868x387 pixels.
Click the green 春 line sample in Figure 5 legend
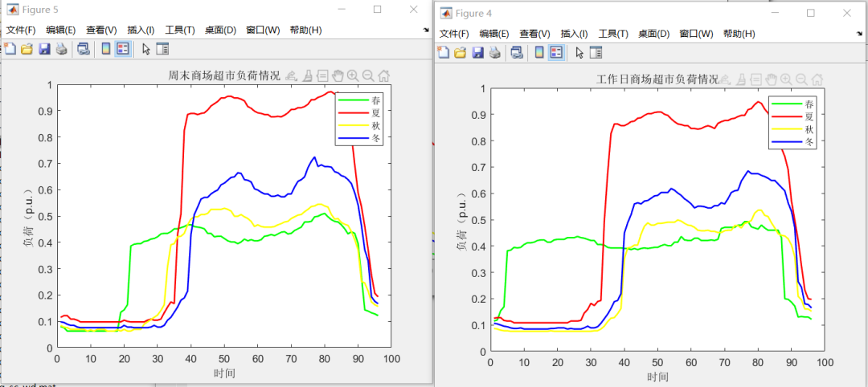coord(355,100)
